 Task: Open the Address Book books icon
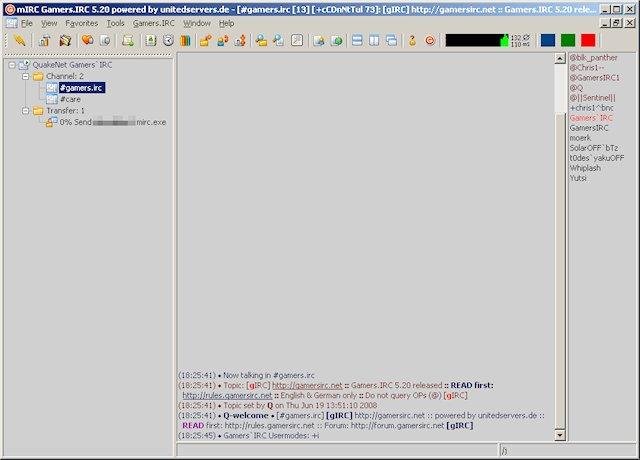tap(185, 40)
